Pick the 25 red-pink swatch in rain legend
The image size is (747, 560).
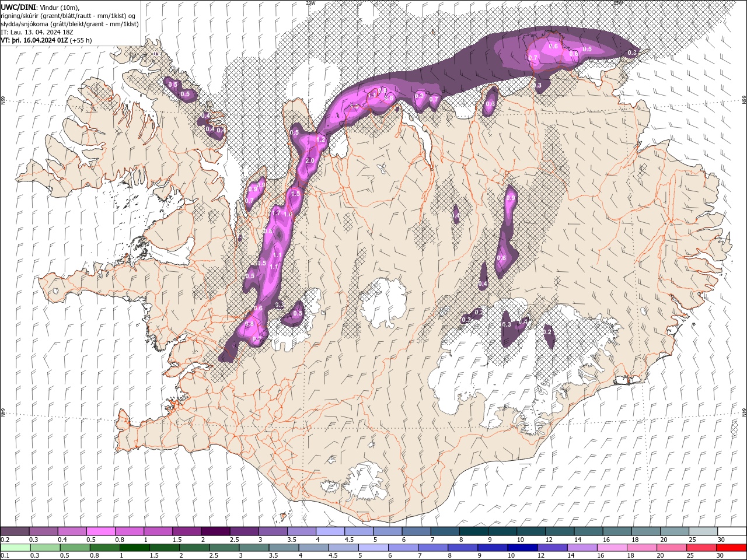[700, 548]
